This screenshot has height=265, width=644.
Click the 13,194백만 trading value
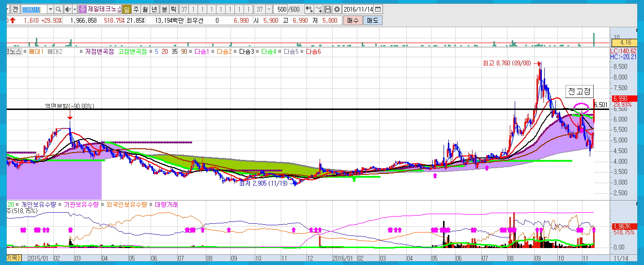tap(169, 21)
